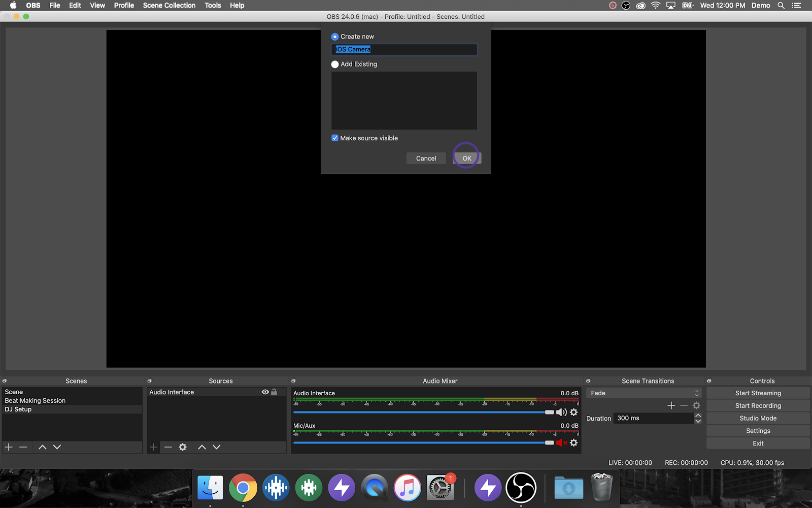The image size is (812, 508).
Task: Undock the Scenes panel
Action: [x=5, y=380]
